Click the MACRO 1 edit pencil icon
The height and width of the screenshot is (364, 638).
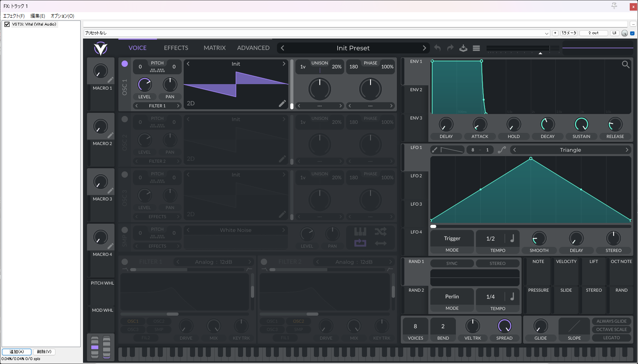pyautogui.click(x=111, y=80)
